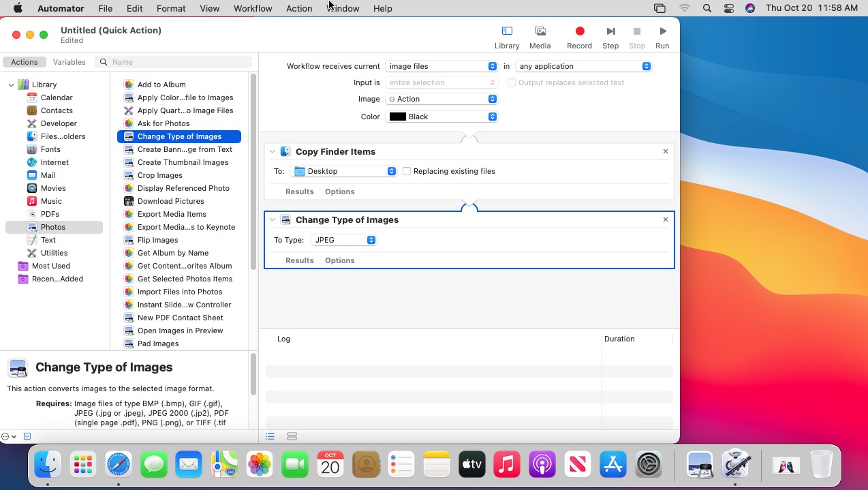Open the Help menu
Viewport: 868px width, 490px height.
383,8
